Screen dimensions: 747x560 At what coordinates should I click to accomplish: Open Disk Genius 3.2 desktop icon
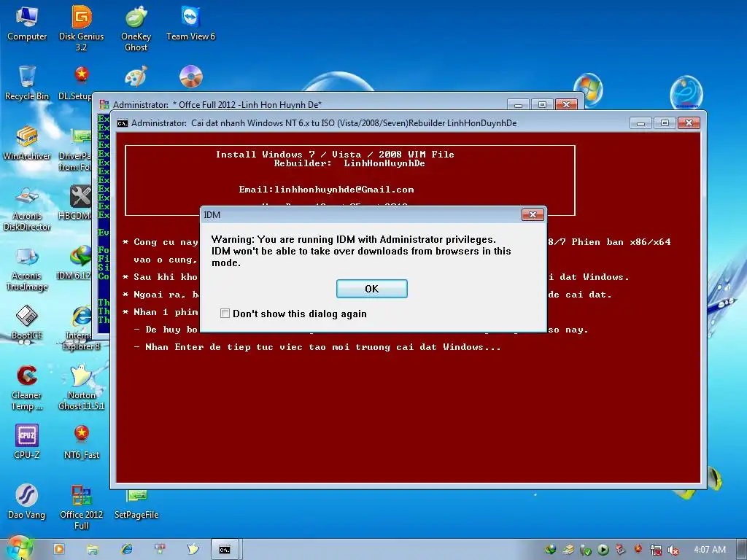(x=82, y=28)
